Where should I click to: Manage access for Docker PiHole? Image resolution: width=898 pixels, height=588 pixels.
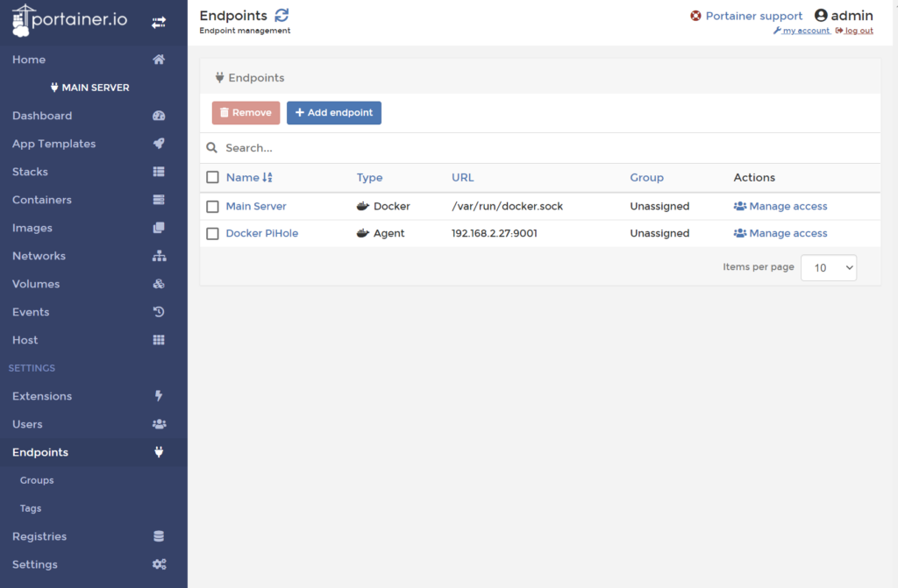coord(780,233)
